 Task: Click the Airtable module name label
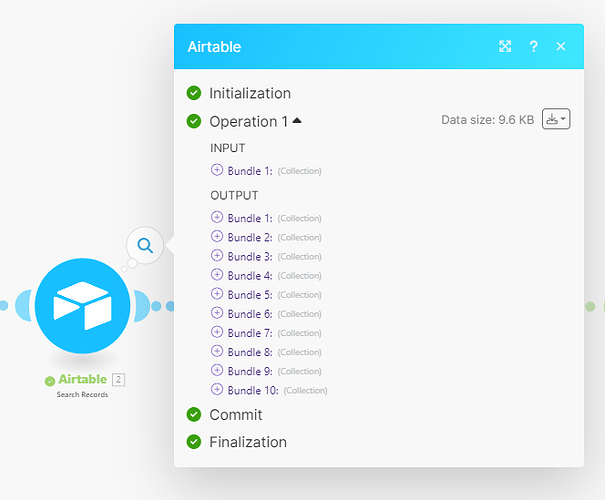click(83, 379)
